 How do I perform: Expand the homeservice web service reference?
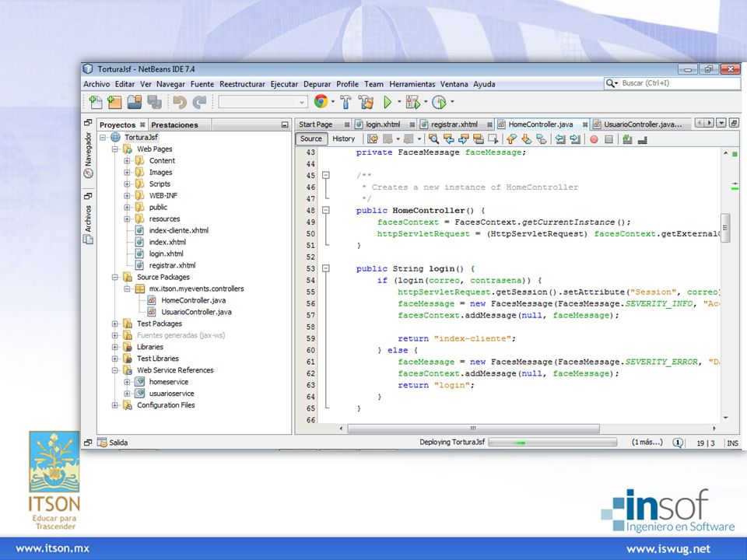(127, 382)
